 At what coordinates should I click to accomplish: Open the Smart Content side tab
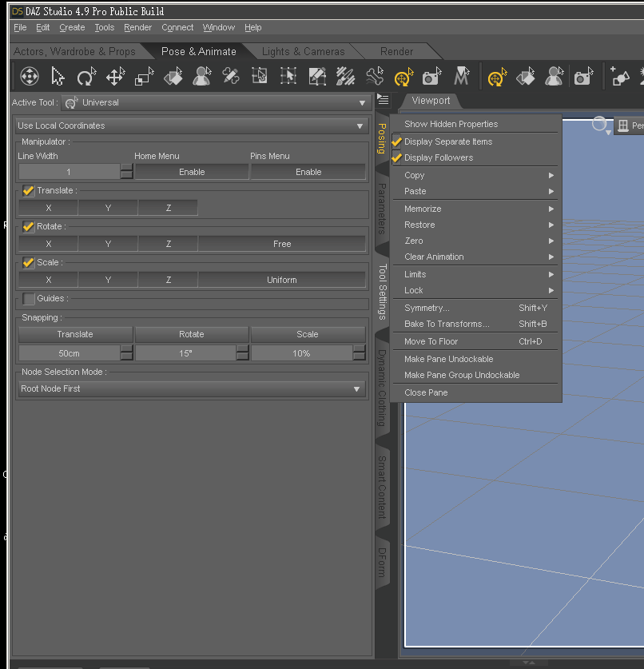pos(383,488)
